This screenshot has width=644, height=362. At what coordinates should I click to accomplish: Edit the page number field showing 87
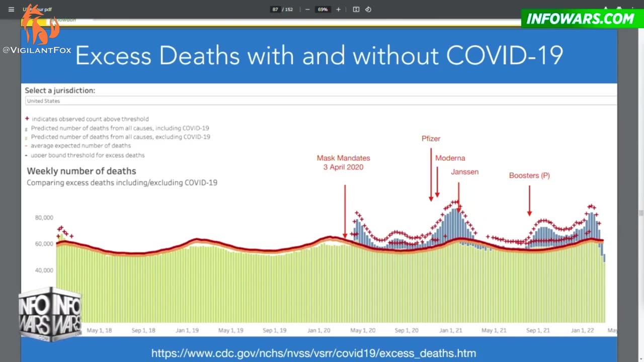(275, 9)
